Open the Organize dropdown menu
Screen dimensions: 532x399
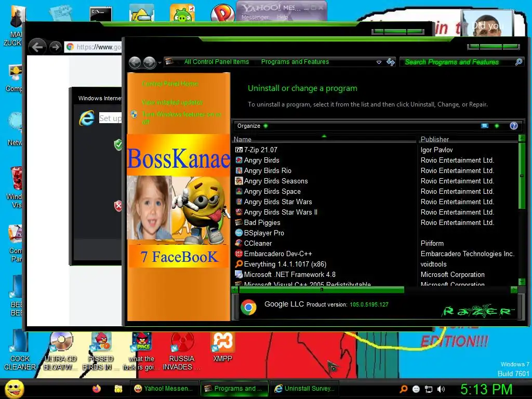pyautogui.click(x=252, y=126)
